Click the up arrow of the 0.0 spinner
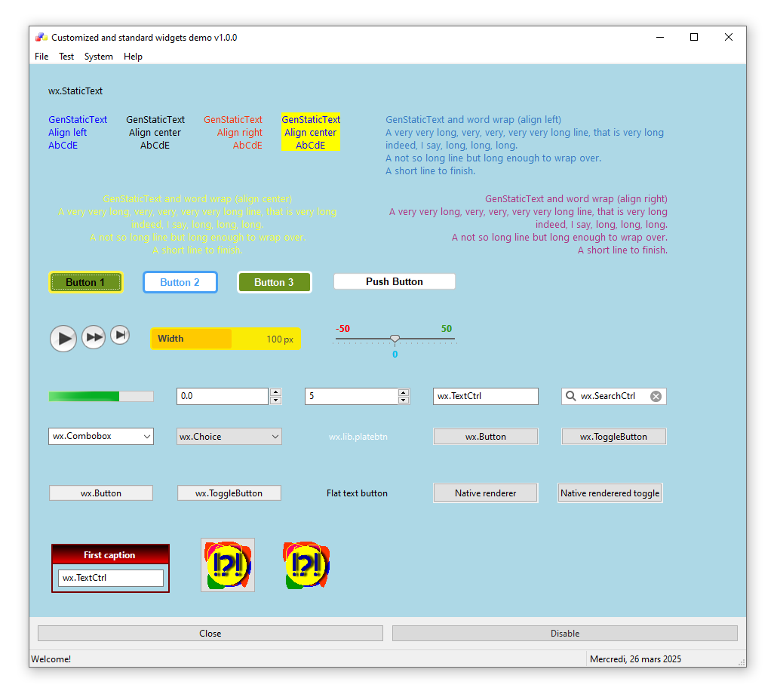 (275, 392)
